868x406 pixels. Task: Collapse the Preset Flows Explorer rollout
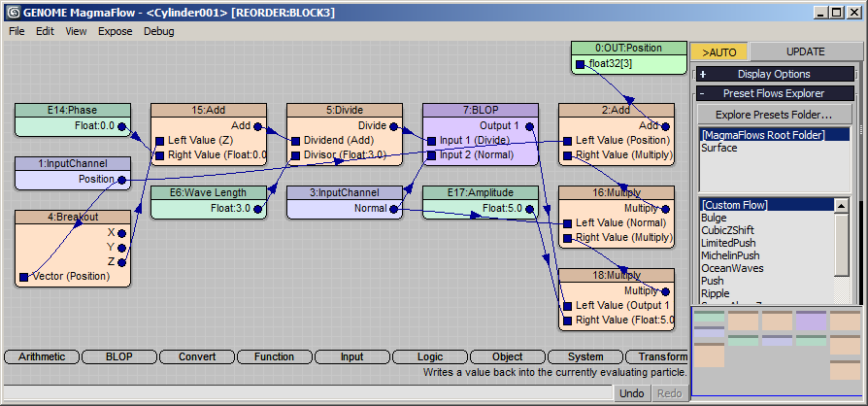(775, 93)
